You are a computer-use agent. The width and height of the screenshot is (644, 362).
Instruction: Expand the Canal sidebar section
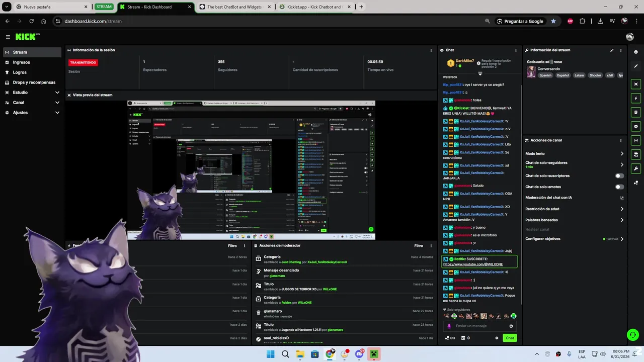click(57, 103)
